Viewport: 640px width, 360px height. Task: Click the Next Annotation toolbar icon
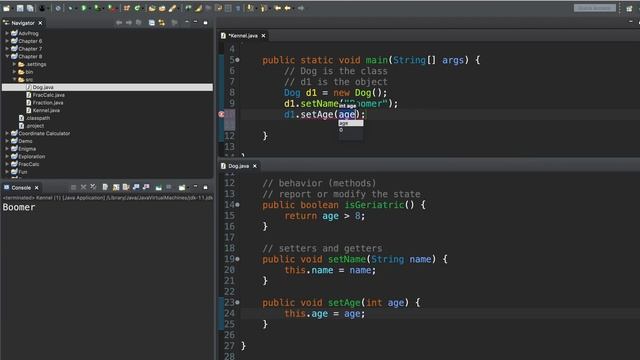click(x=250, y=8)
